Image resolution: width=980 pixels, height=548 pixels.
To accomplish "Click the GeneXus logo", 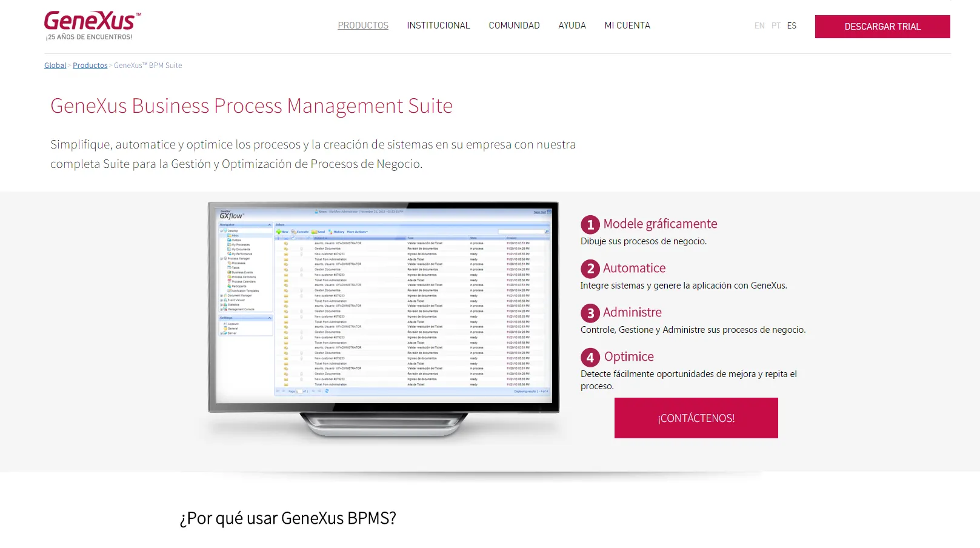I will (92, 25).
